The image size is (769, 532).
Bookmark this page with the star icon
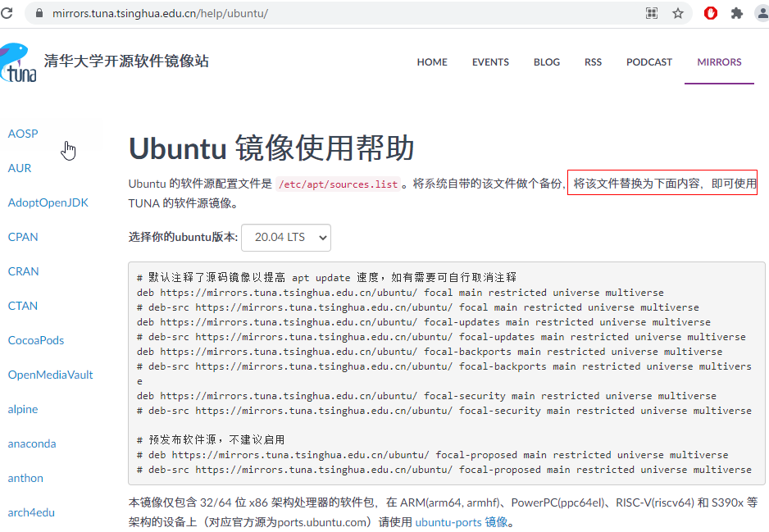coord(678,13)
